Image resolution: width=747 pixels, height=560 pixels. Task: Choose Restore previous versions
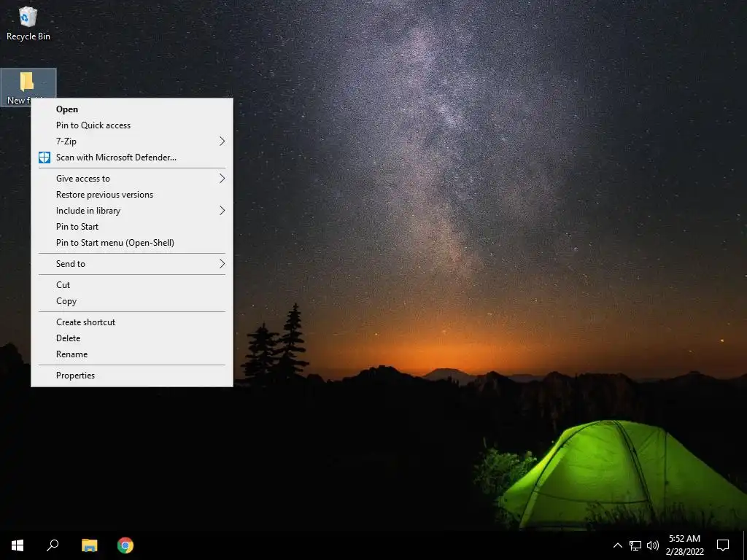(132, 195)
